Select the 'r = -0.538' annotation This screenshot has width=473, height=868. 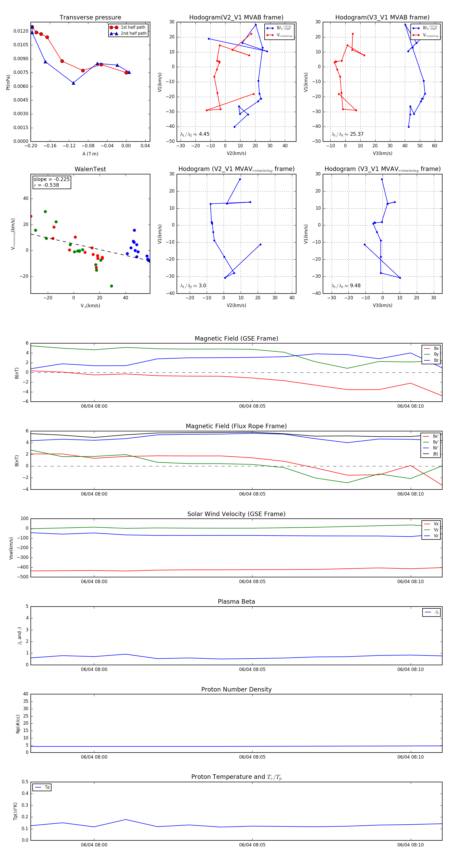point(47,185)
